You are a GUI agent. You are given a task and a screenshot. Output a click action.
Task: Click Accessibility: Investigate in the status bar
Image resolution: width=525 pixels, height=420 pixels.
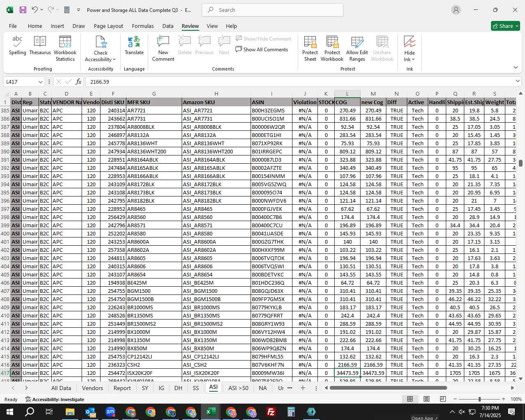tap(55, 399)
